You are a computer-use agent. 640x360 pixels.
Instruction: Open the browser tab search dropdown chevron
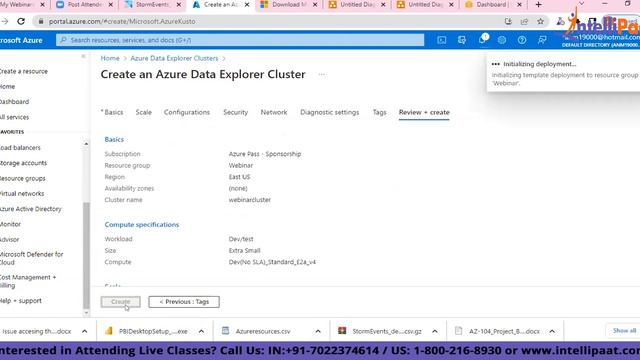(x=581, y=4)
